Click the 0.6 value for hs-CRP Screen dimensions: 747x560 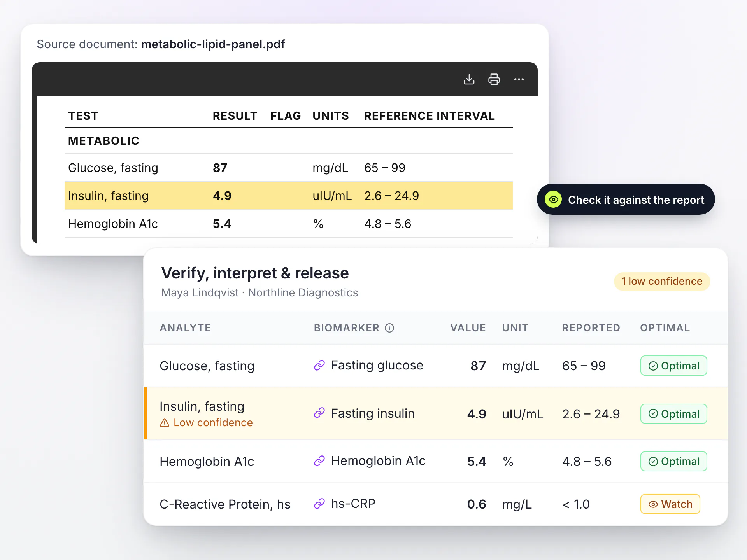477,504
